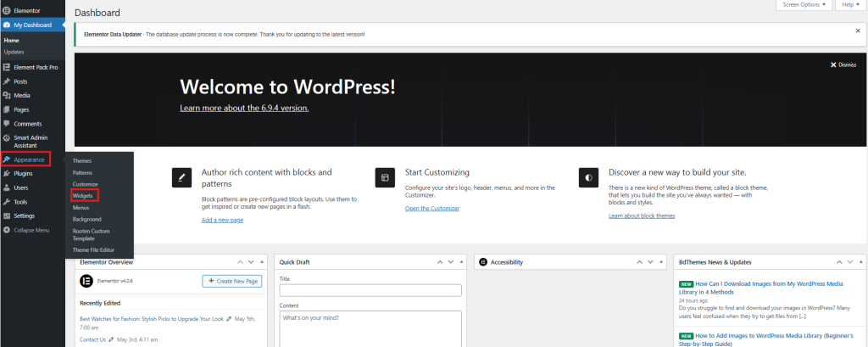Click the Tools wrench icon

[7, 202]
